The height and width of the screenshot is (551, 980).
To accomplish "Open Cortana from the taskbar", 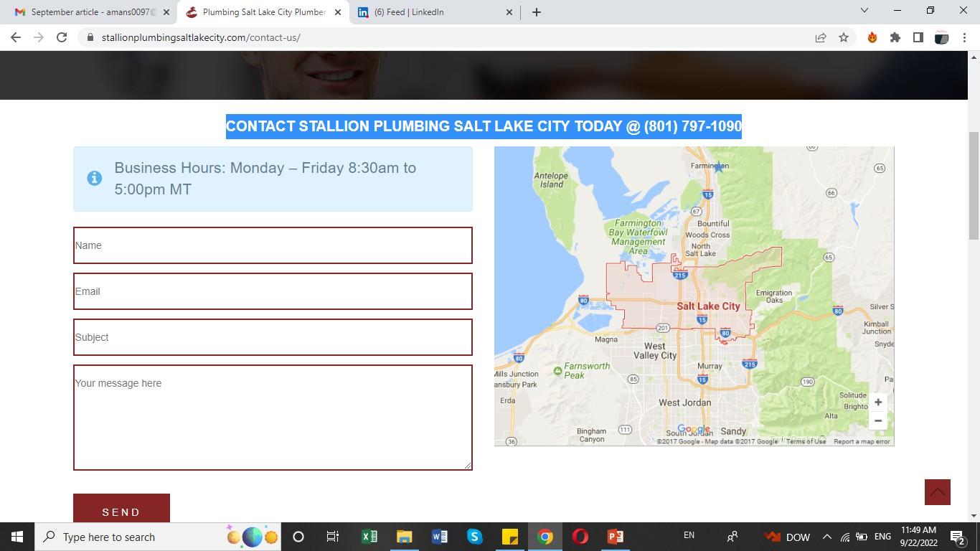I will [x=298, y=537].
